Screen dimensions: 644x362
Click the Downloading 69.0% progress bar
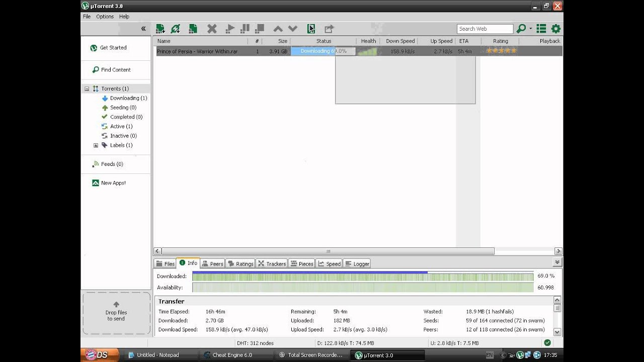pyautogui.click(x=323, y=51)
